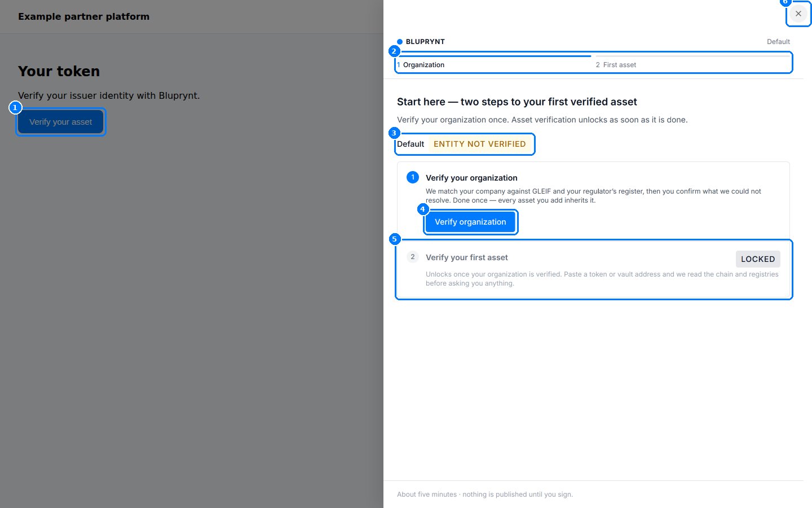Click the step 2 number circle

[413, 257]
